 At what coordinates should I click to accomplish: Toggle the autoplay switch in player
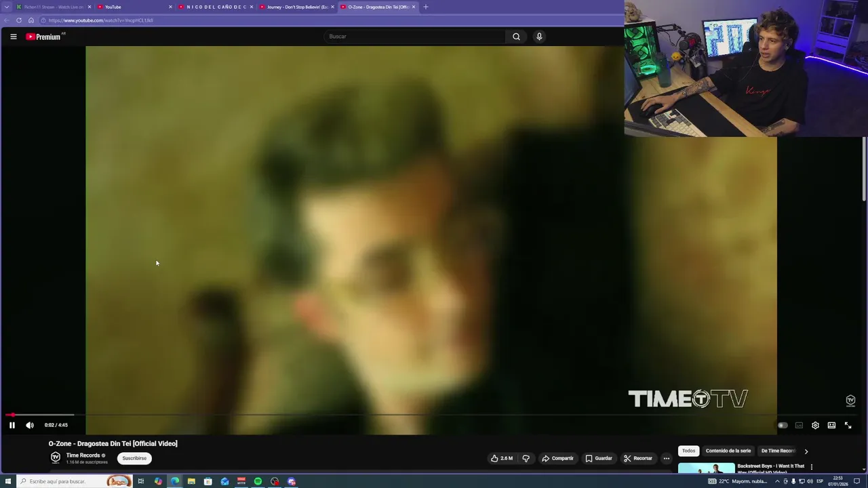[x=783, y=425]
